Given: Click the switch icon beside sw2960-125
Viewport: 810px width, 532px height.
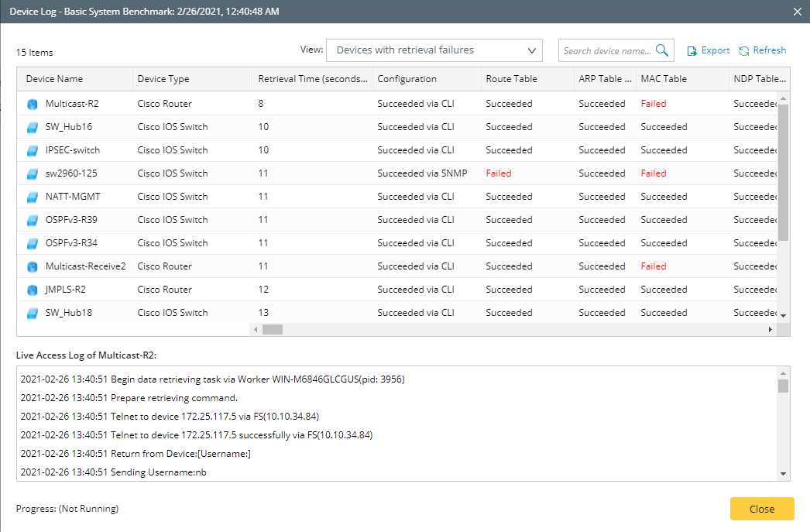Looking at the screenshot, I should pos(33,173).
